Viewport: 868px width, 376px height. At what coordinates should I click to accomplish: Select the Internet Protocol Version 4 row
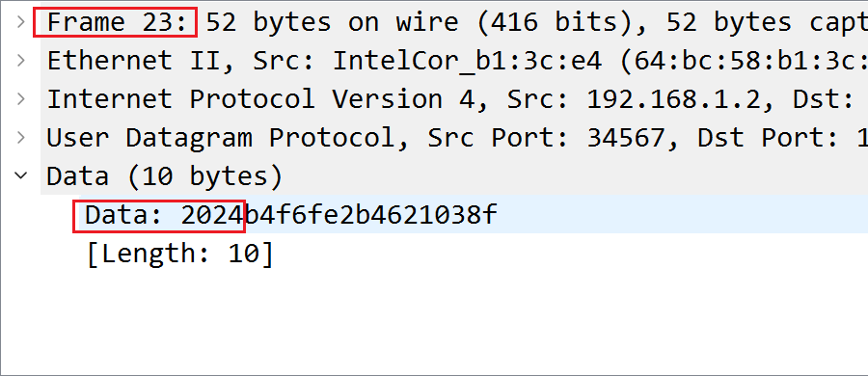[454, 99]
